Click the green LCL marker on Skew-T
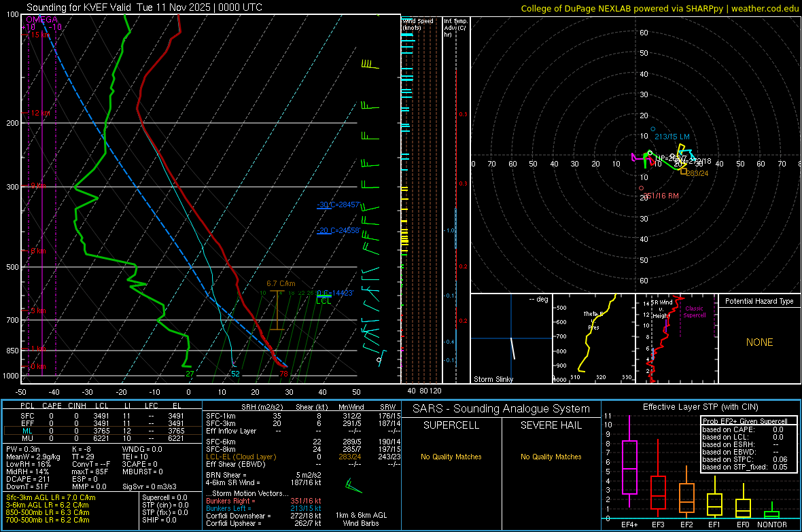Viewport: 802px width, 532px height. [x=324, y=298]
